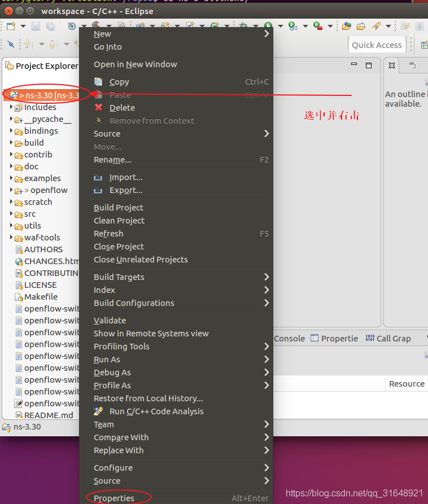The width and height of the screenshot is (428, 504).
Task: Switch to the Call Graph tab
Action: (x=388, y=339)
